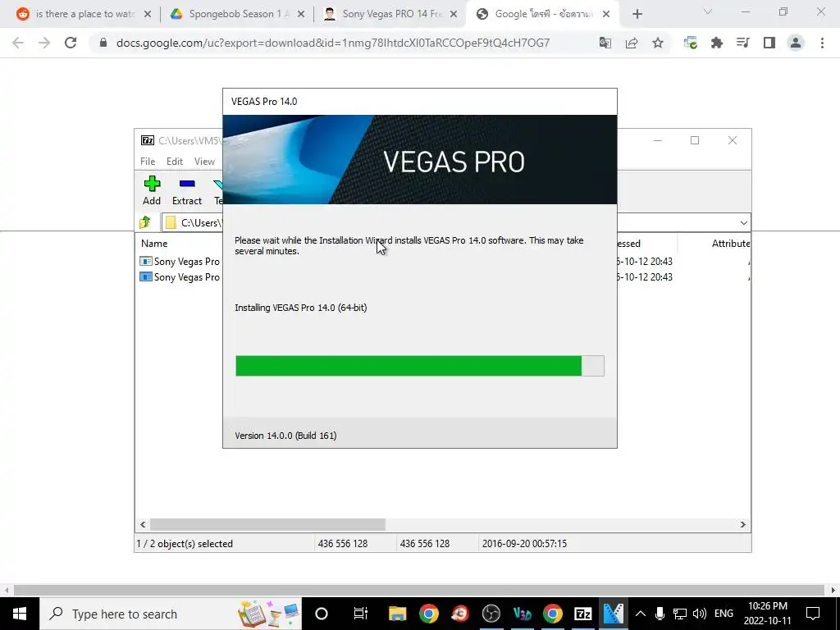Open the taskbar clock showing 10:26 PM
The width and height of the screenshot is (840, 630).
coord(768,614)
